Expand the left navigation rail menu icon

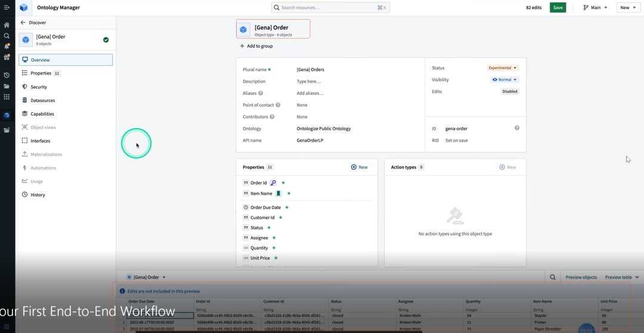(7, 7)
